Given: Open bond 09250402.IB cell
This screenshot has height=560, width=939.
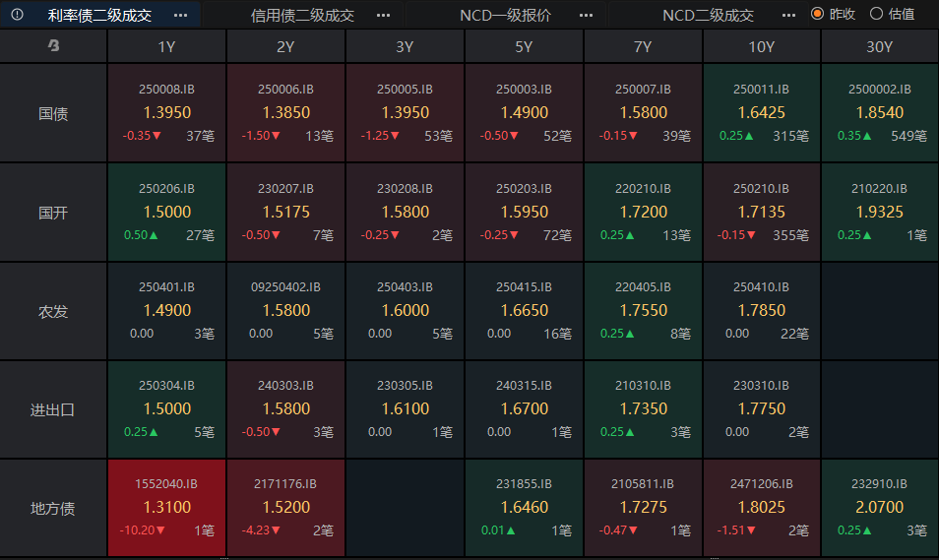Looking at the screenshot, I should (x=285, y=311).
